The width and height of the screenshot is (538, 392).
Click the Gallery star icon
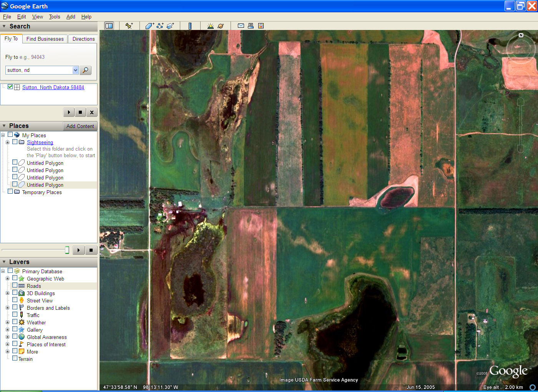22,329
